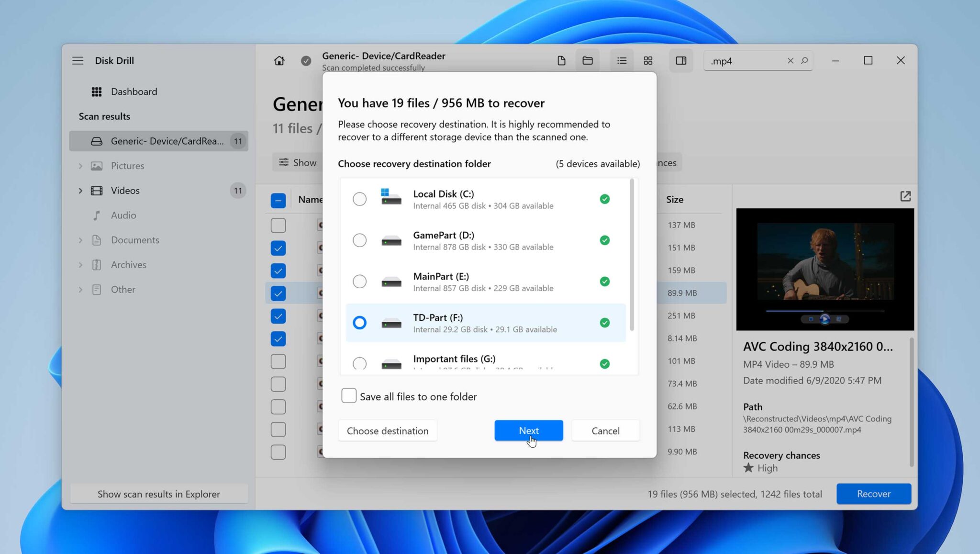Clear the .mp4 search field

pyautogui.click(x=791, y=60)
